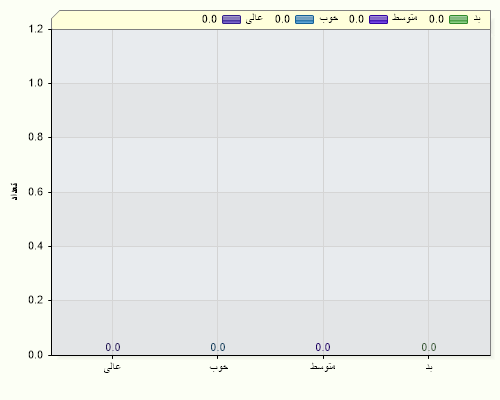Viewport: 500px width, 400px height.
Task: Click the بد legend text label
Action: (x=477, y=19)
